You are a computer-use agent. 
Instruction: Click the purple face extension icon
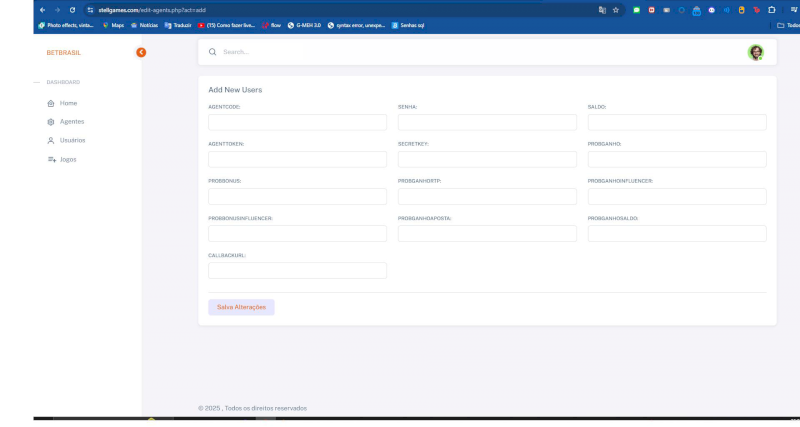pyautogui.click(x=712, y=10)
